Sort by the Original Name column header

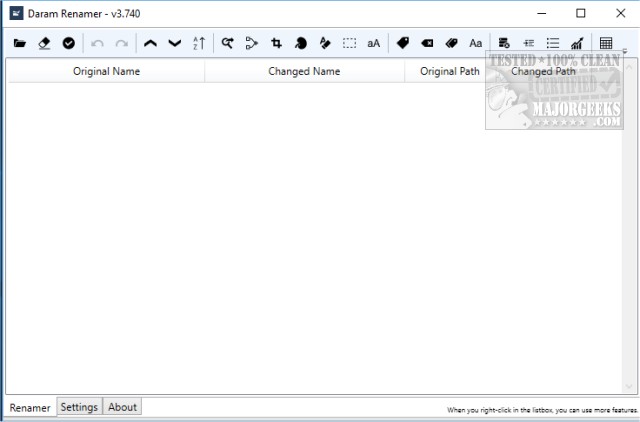pos(106,71)
